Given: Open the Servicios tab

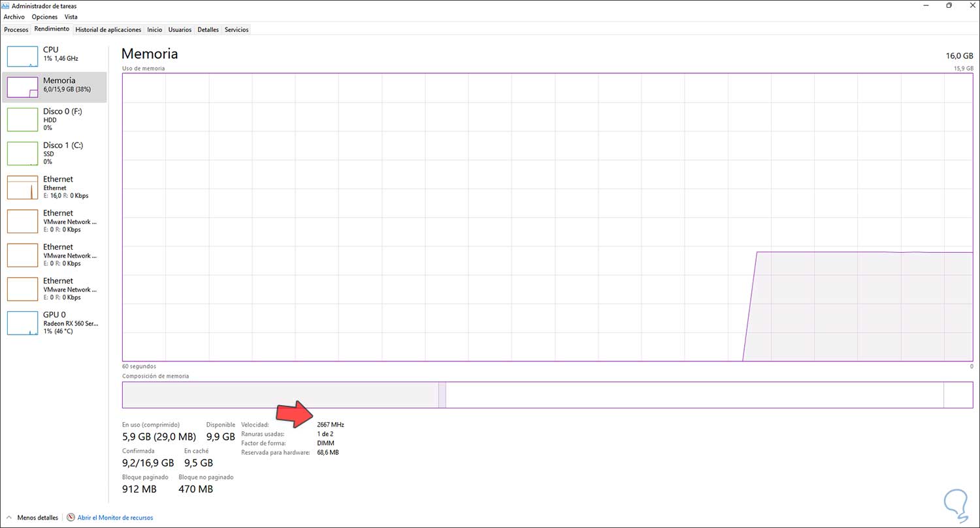Looking at the screenshot, I should click(x=237, y=29).
